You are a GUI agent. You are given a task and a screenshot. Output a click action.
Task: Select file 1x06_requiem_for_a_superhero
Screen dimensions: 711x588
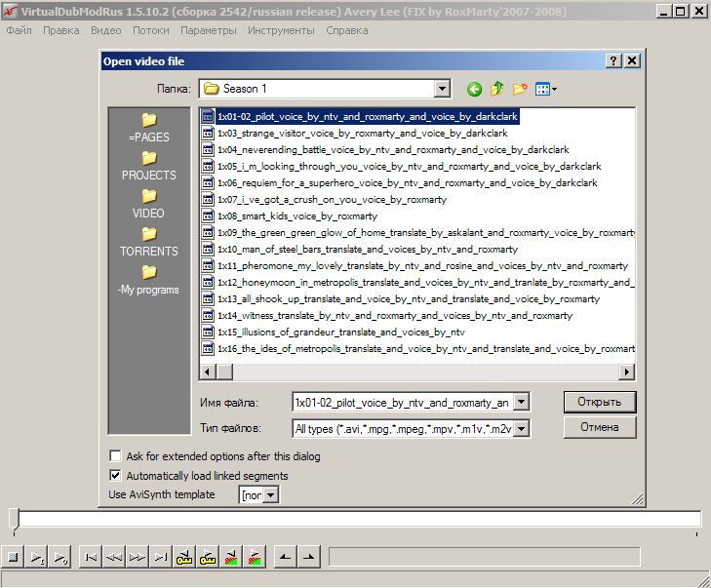(408, 182)
